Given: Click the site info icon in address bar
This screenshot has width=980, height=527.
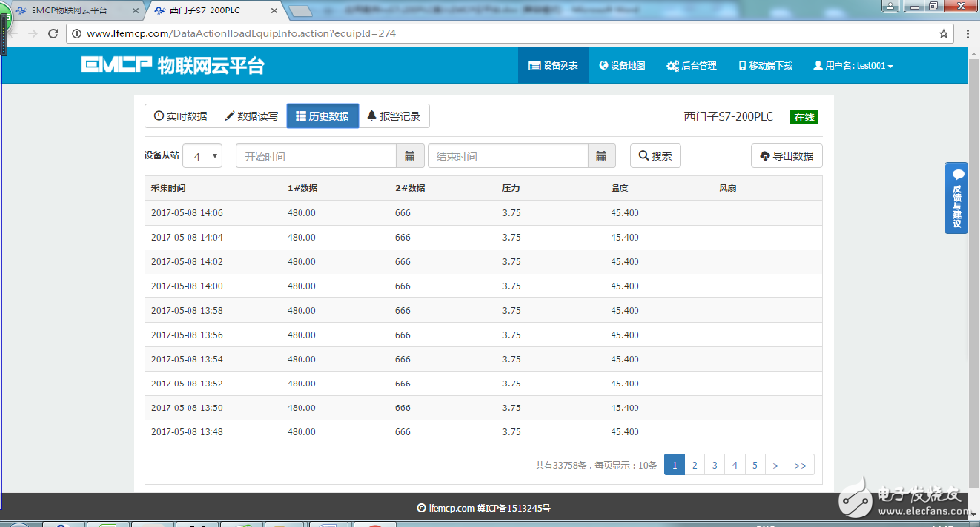Looking at the screenshot, I should [77, 33].
